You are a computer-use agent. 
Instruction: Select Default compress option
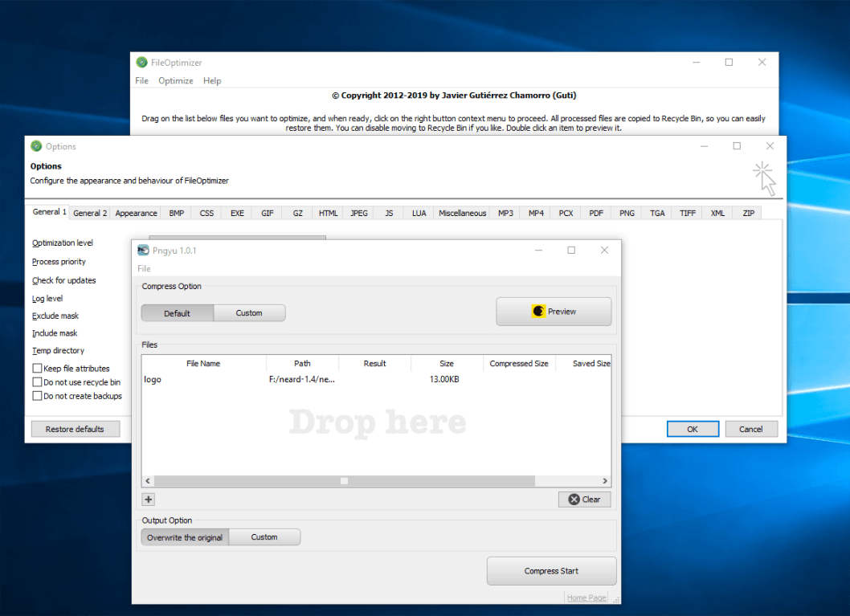point(178,313)
